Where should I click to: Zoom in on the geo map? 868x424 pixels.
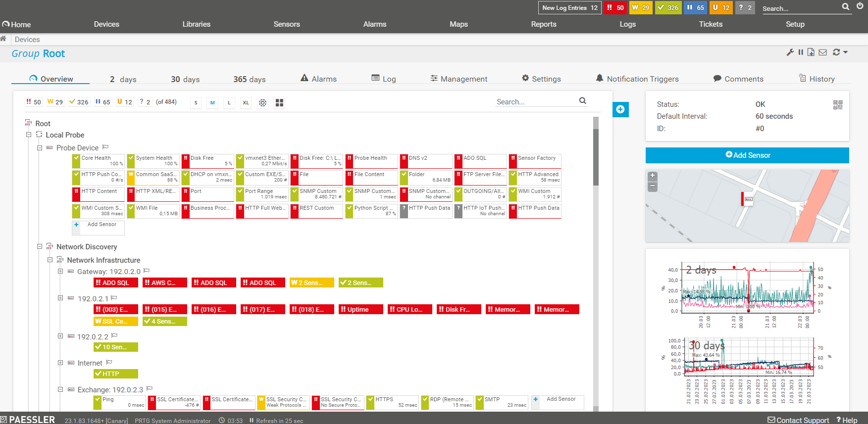click(653, 176)
